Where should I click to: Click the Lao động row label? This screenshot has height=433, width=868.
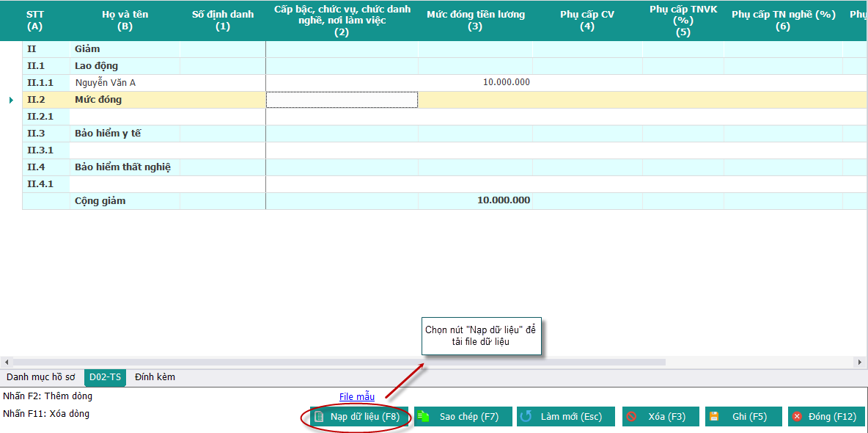pos(96,66)
